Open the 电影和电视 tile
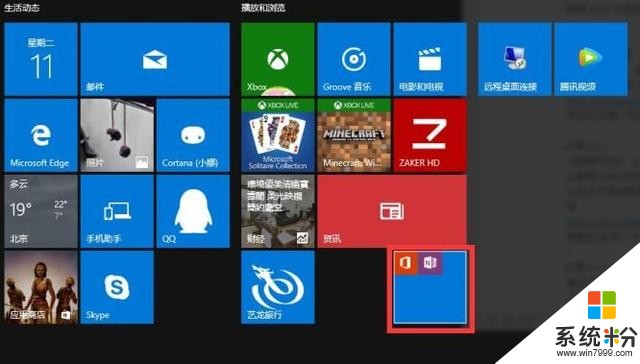 coord(430,59)
